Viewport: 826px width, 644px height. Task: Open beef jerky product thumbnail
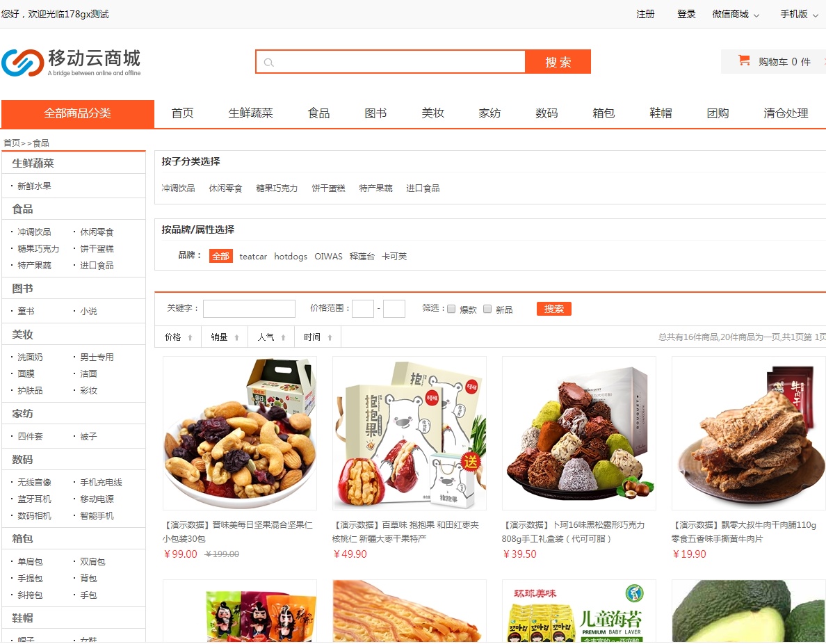click(749, 433)
